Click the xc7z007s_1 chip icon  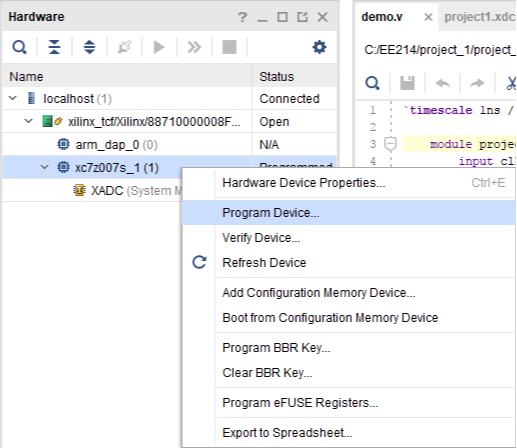click(63, 167)
